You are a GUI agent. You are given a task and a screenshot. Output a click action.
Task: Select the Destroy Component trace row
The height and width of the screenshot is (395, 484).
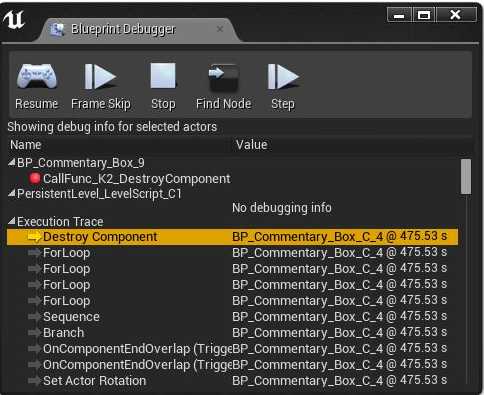pos(232,237)
